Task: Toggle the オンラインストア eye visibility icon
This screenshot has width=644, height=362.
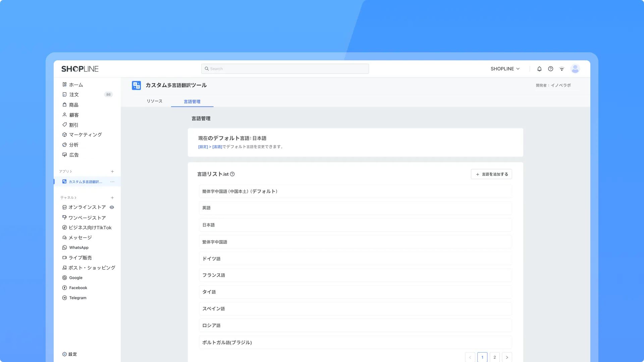Action: pos(112,207)
